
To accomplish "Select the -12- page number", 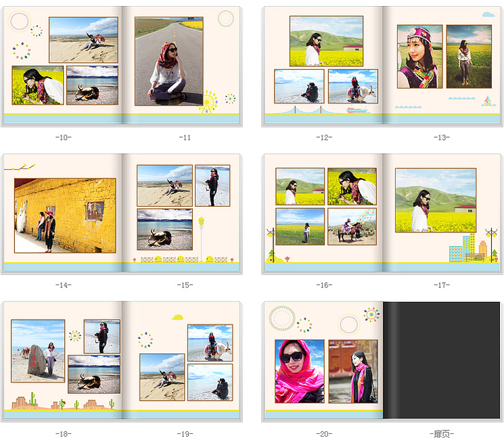I will click(x=324, y=137).
